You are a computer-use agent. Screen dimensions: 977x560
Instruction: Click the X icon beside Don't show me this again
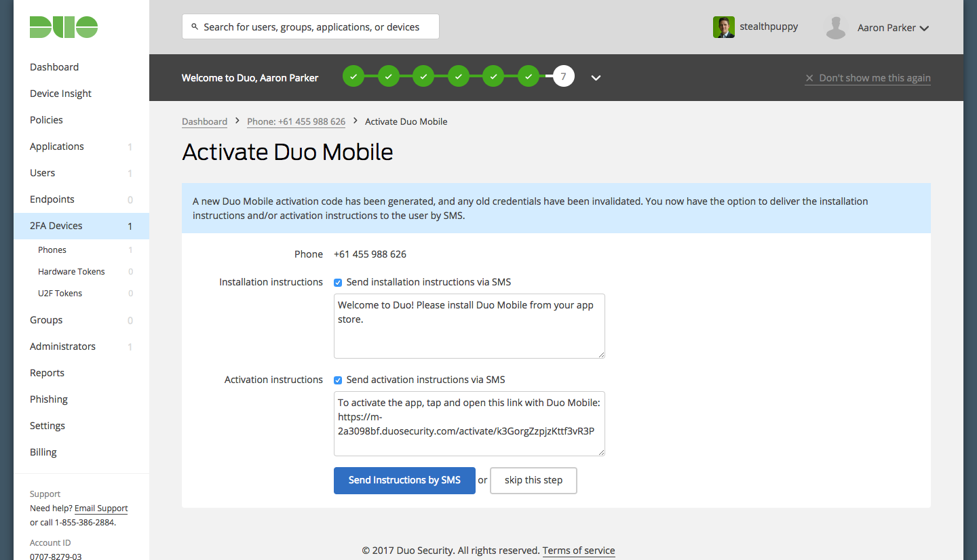coord(809,78)
